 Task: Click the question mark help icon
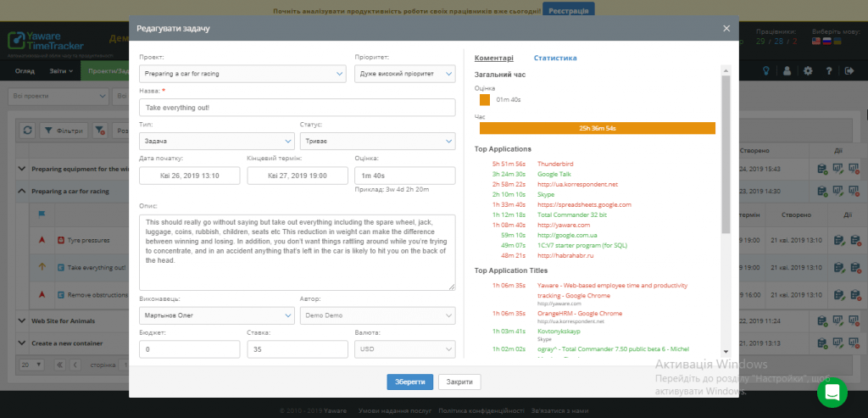point(828,71)
